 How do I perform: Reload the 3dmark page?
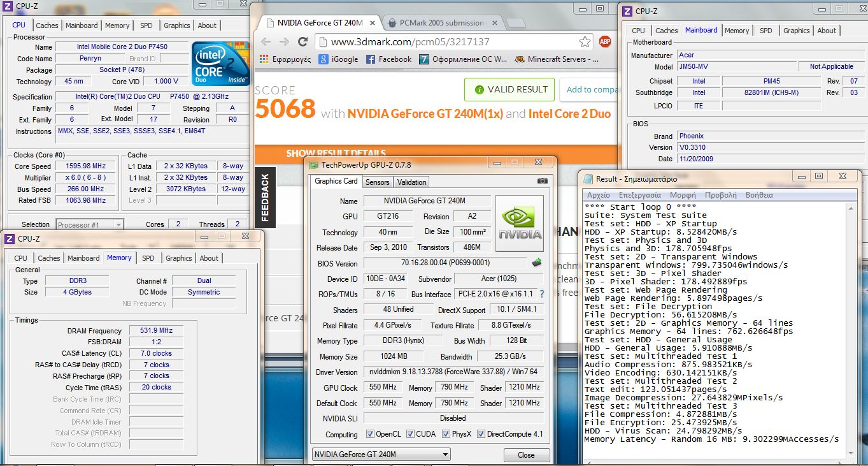coord(303,42)
